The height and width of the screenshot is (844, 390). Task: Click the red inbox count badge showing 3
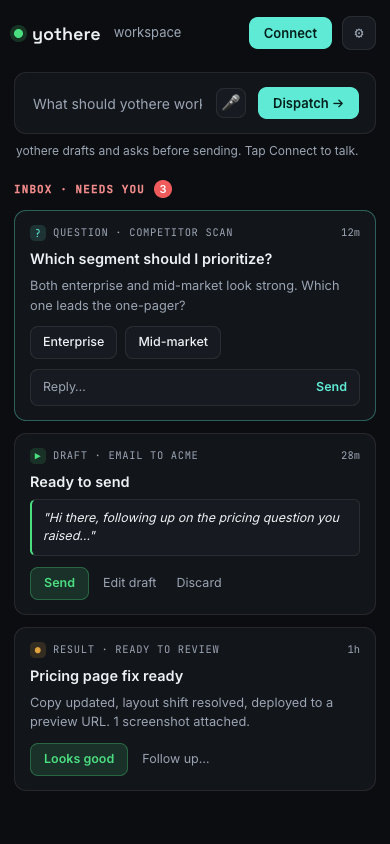(163, 189)
